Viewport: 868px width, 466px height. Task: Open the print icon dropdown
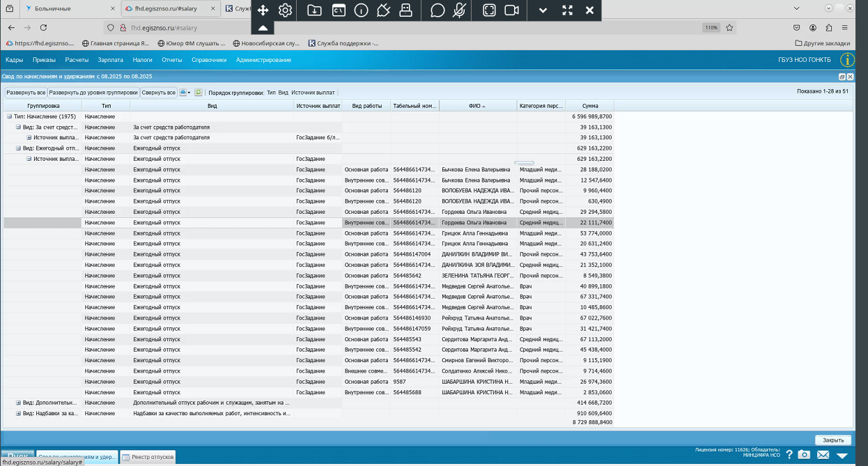pos(185,92)
